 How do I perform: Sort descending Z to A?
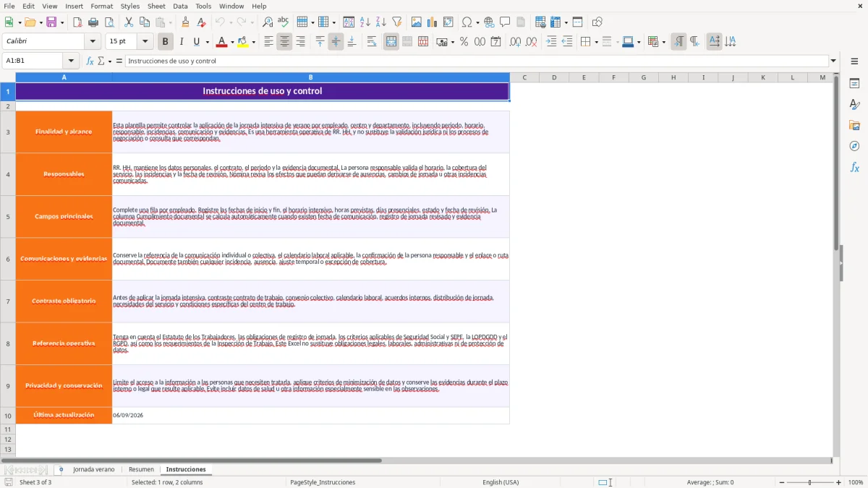tap(381, 22)
